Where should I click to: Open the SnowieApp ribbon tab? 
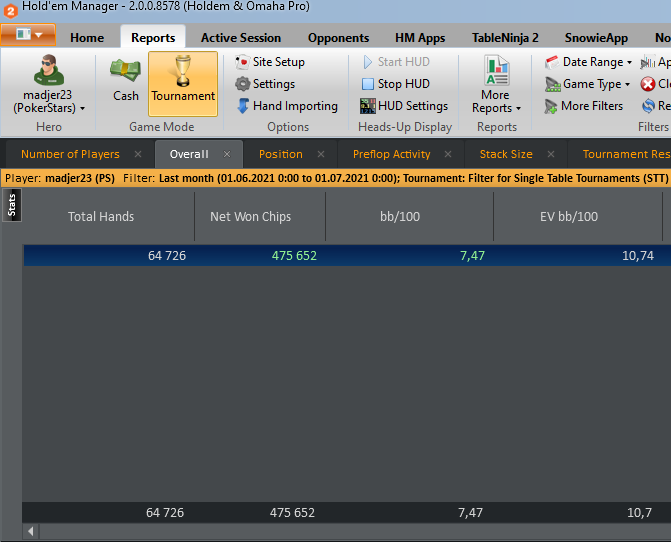click(x=596, y=38)
